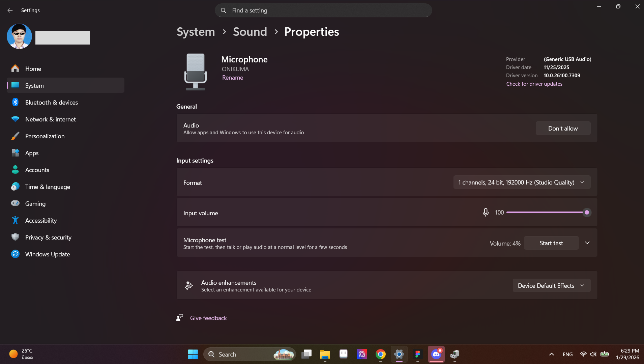This screenshot has width=644, height=364.
Task: Open File Explorer from the taskbar
Action: pyautogui.click(x=325, y=354)
